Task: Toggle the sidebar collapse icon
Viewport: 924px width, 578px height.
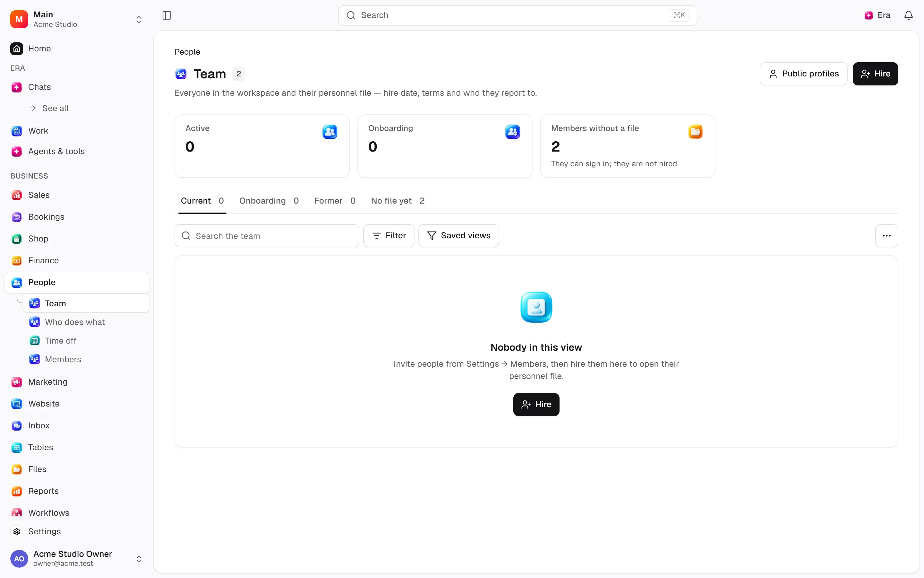Action: tap(167, 15)
